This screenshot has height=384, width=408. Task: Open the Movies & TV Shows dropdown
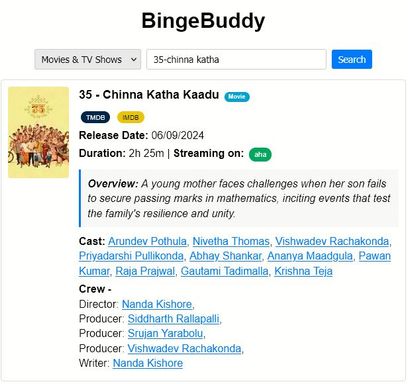(88, 59)
